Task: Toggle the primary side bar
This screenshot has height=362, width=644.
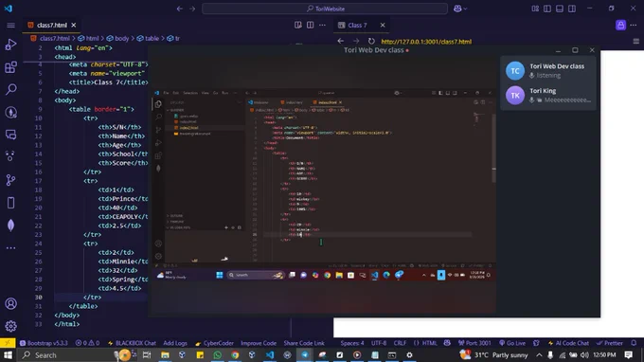Action: [547, 9]
